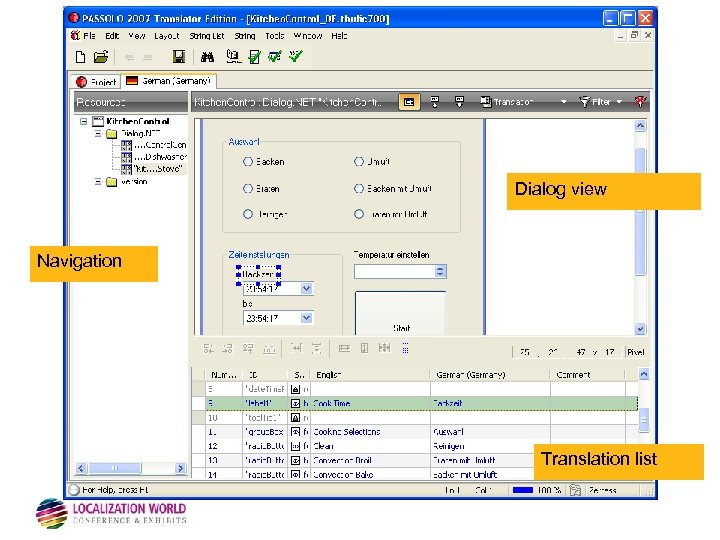Image resolution: width=720 pixels, height=540 pixels.
Task: Select the Backen mit Umluft radio button
Action: pyautogui.click(x=359, y=188)
